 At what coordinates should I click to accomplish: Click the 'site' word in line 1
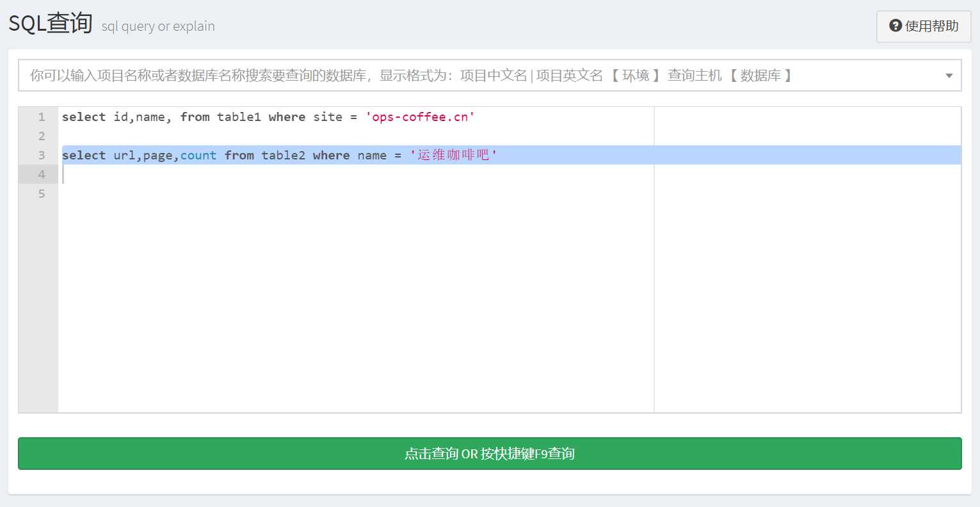pos(328,117)
